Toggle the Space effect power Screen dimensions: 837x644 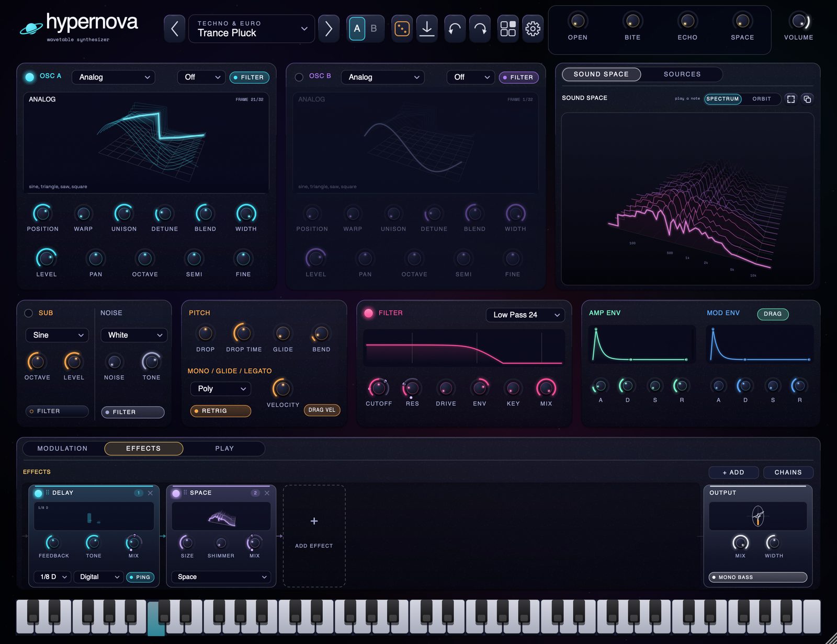click(x=176, y=493)
